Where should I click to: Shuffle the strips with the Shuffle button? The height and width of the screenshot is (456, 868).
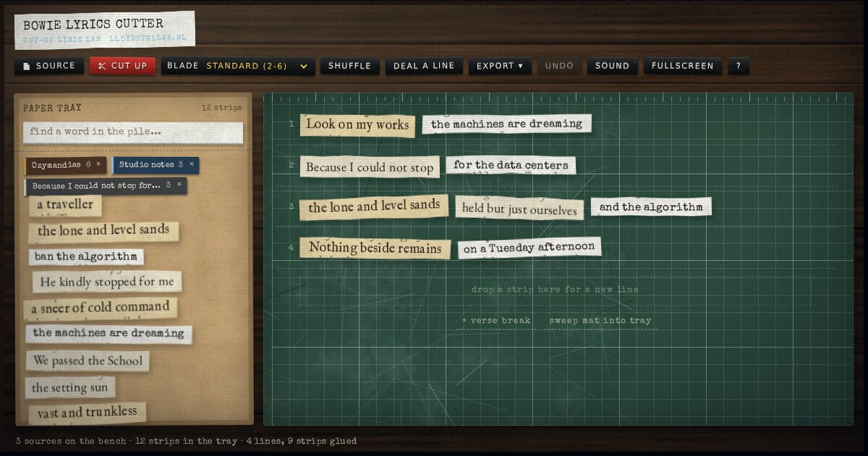click(349, 66)
